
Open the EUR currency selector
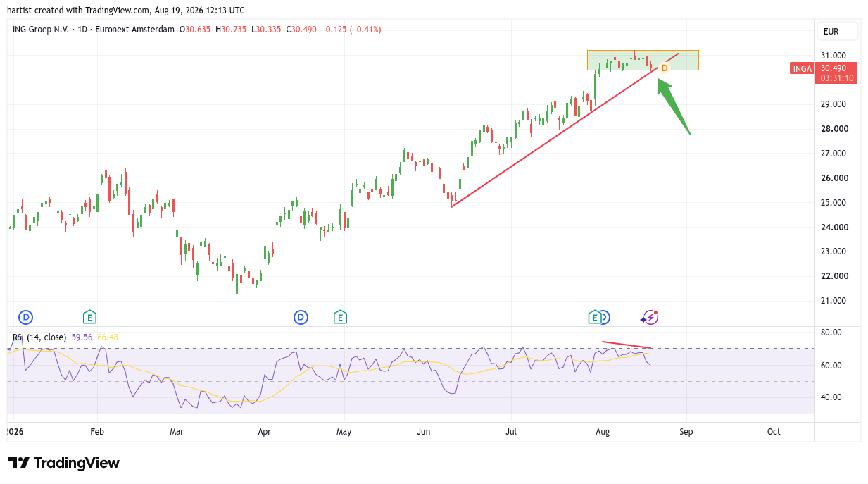(x=838, y=31)
